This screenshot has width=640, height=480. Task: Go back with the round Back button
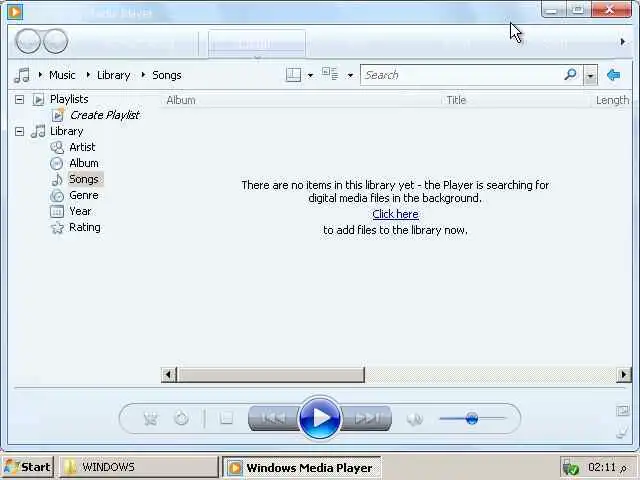point(28,41)
